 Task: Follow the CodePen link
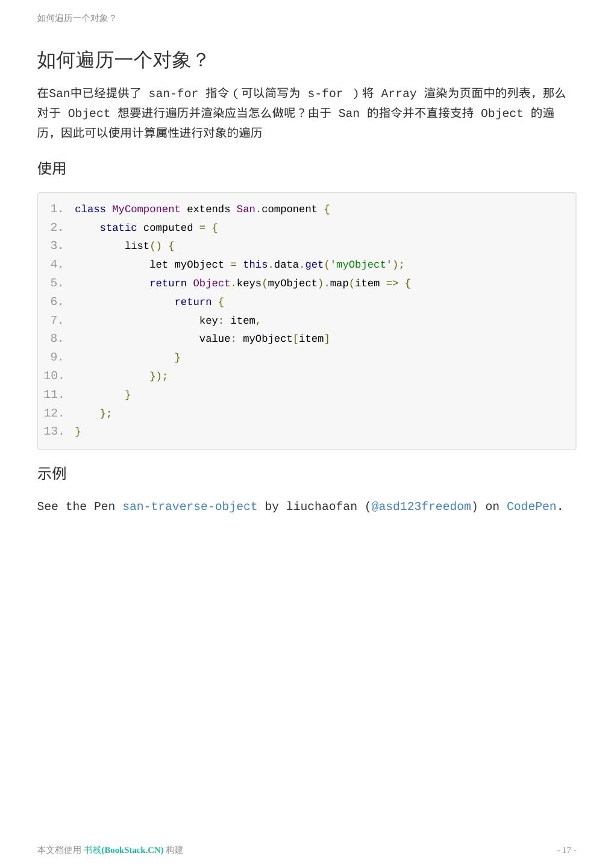pos(531,506)
